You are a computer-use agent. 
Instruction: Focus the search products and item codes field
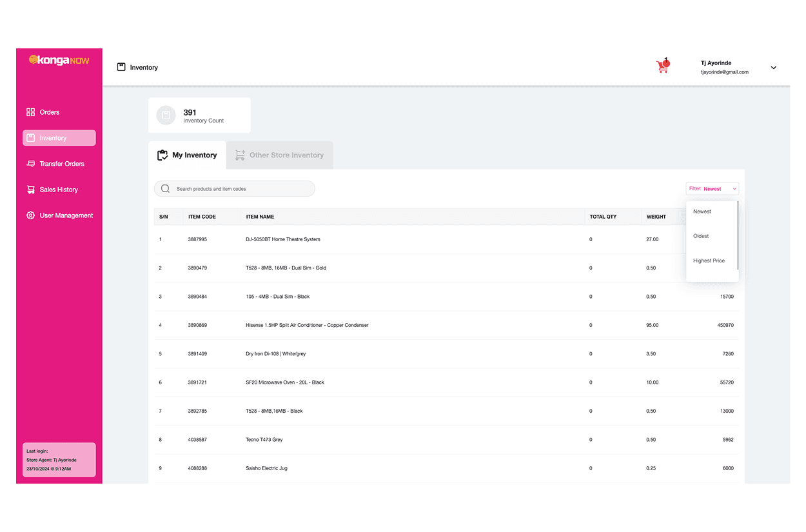(x=242, y=189)
